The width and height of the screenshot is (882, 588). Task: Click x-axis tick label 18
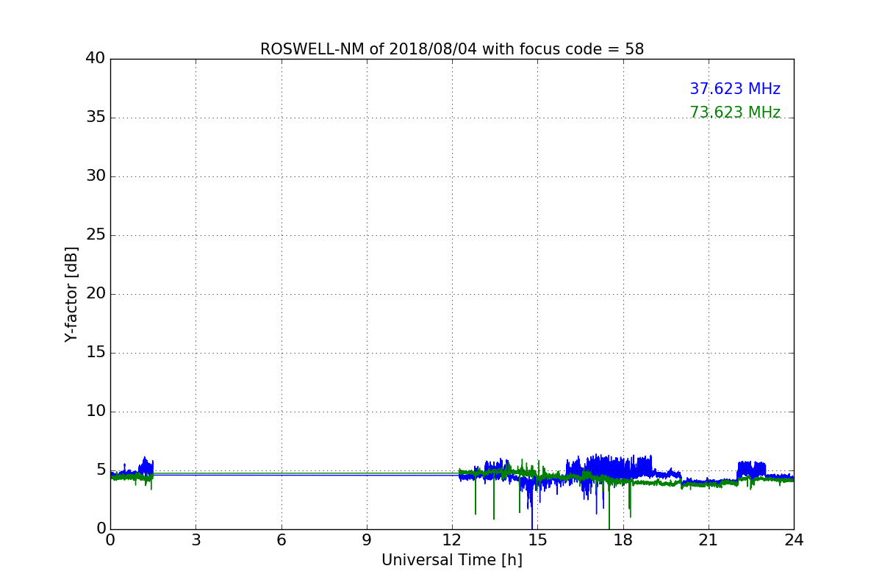623,540
